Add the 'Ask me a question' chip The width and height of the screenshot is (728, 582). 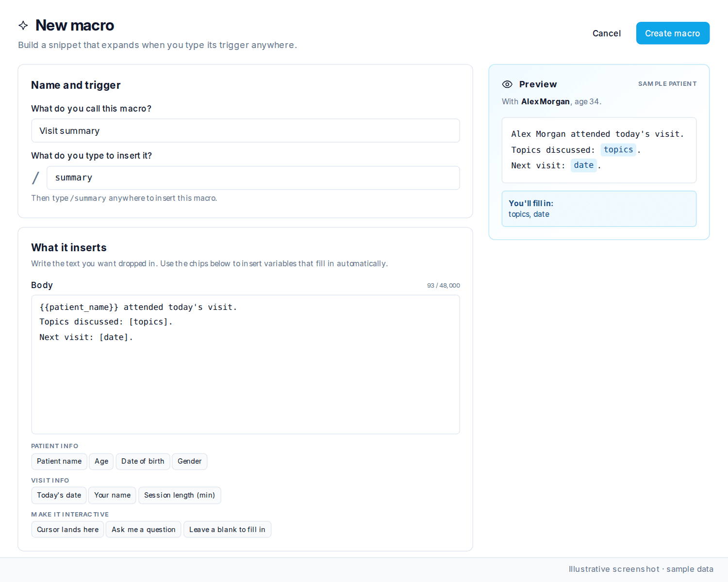[144, 530]
